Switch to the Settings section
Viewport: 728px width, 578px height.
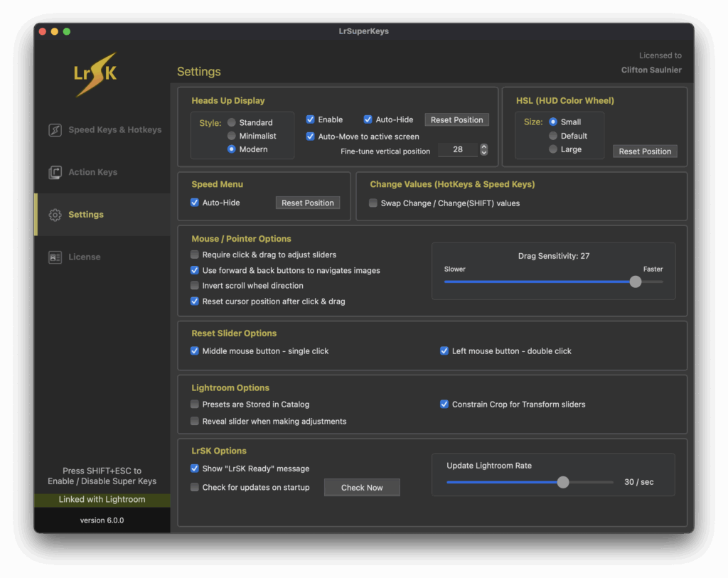[x=103, y=215]
